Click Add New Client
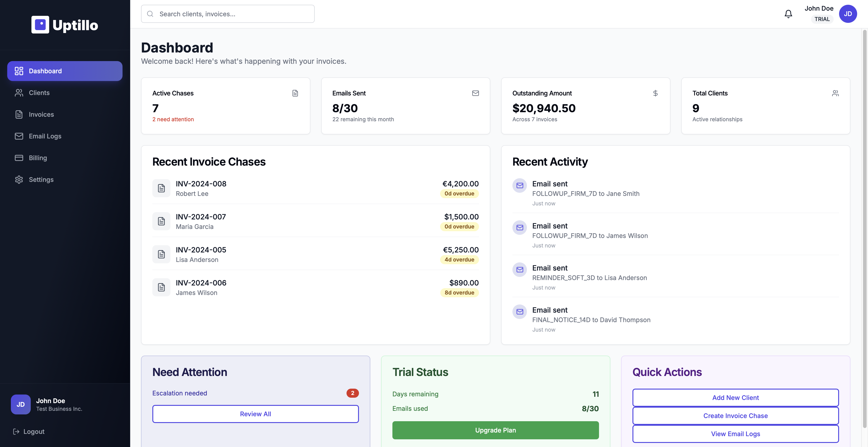Image resolution: width=868 pixels, height=447 pixels. click(x=735, y=398)
